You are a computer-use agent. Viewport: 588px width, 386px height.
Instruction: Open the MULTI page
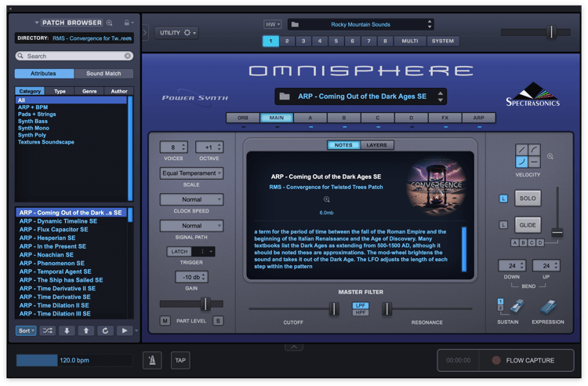click(410, 41)
